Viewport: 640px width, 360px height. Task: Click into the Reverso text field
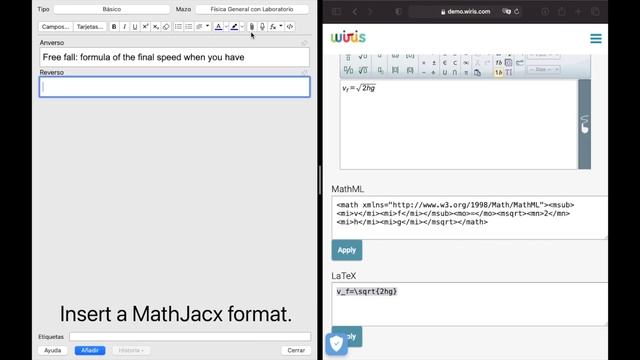(174, 87)
